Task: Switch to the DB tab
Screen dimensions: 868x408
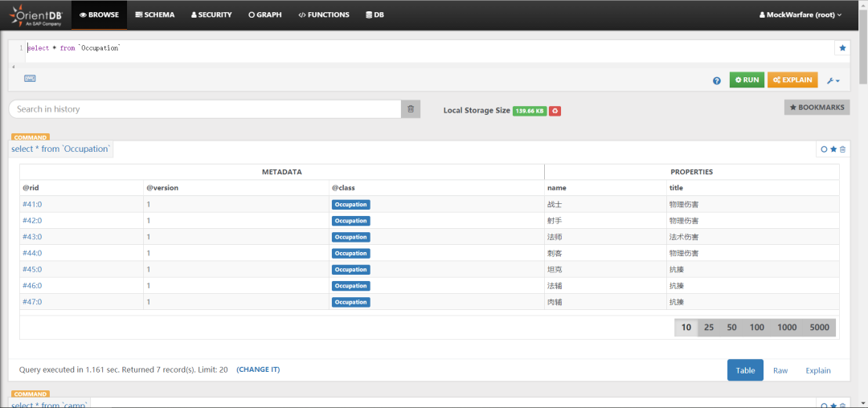Action: click(375, 15)
